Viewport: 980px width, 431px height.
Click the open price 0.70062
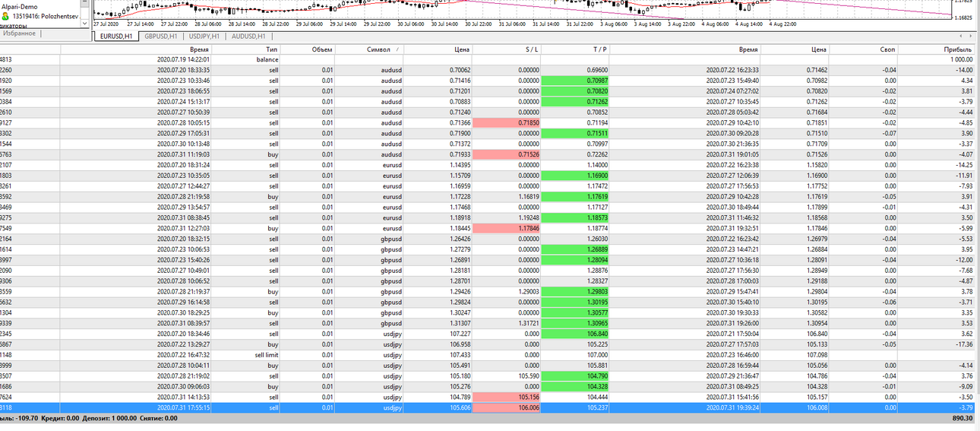click(x=460, y=70)
